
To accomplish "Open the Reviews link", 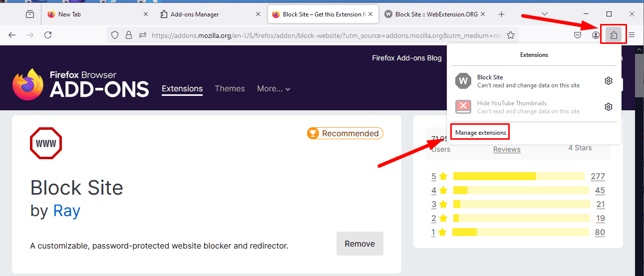I will tap(507, 149).
